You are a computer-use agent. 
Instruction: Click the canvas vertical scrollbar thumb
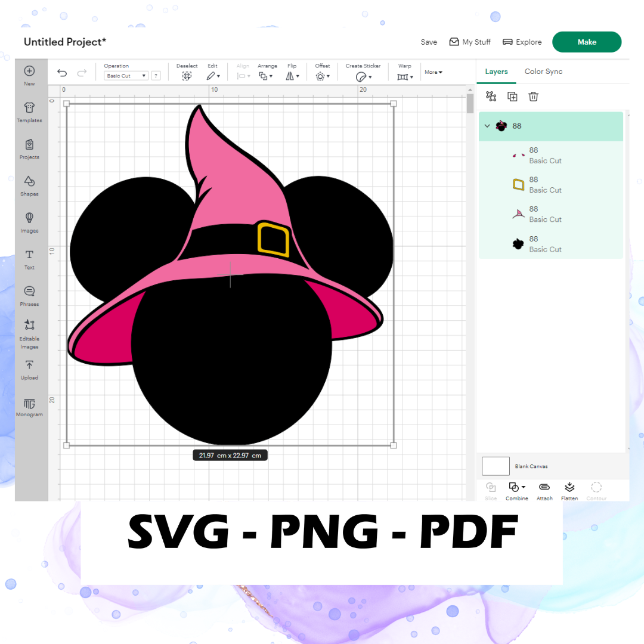[x=470, y=104]
